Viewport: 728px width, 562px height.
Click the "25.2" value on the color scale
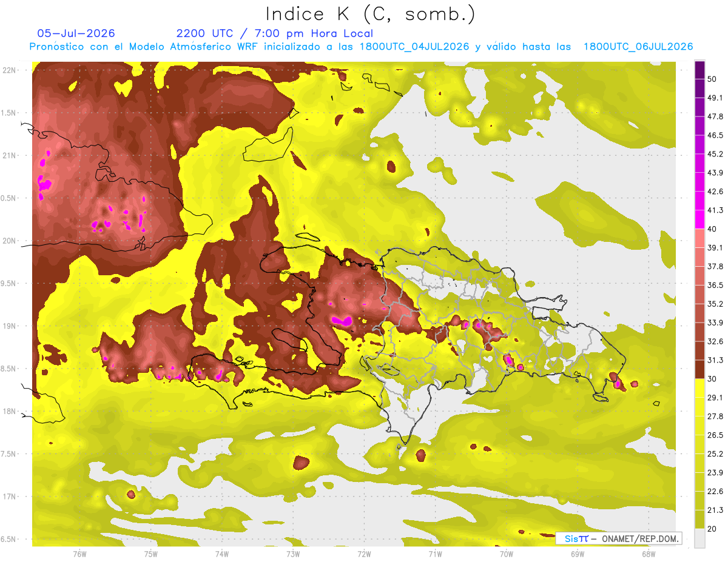click(x=715, y=454)
